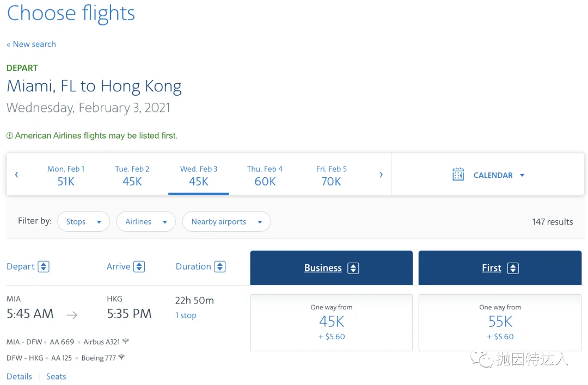The height and width of the screenshot is (385, 588).
Task: Go back via New search link
Action: click(x=31, y=44)
